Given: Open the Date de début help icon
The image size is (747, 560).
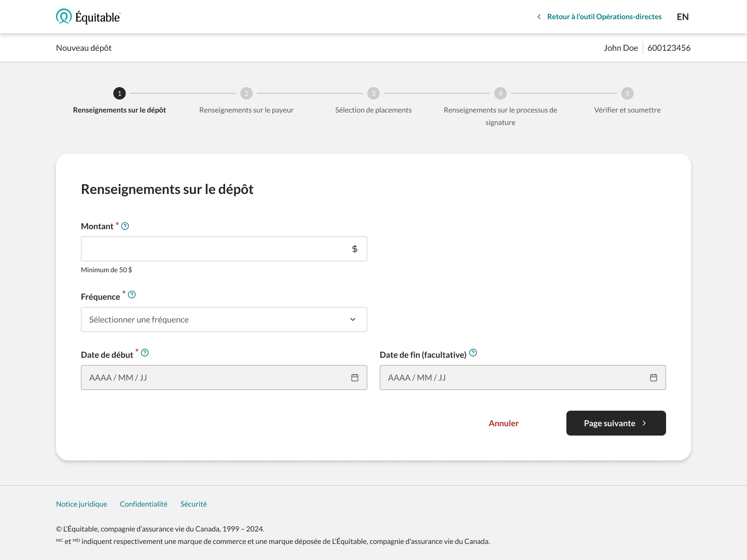Looking at the screenshot, I should 145,353.
